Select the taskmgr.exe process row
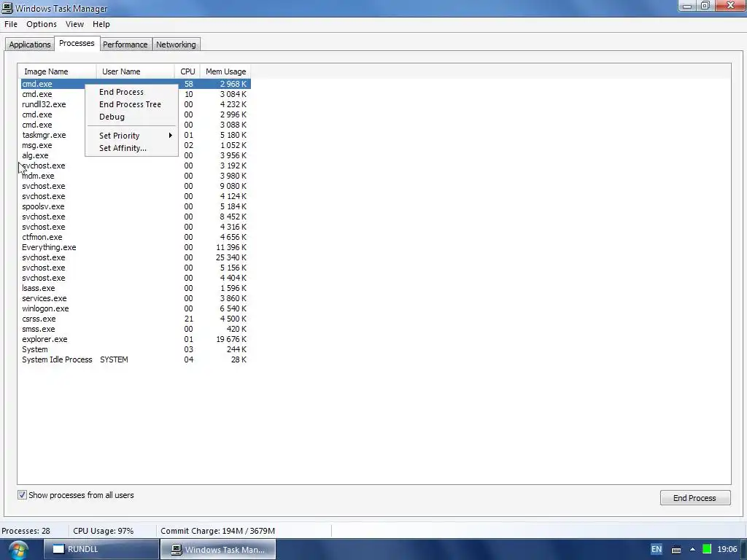Viewport: 747px width, 560px height. (135, 135)
